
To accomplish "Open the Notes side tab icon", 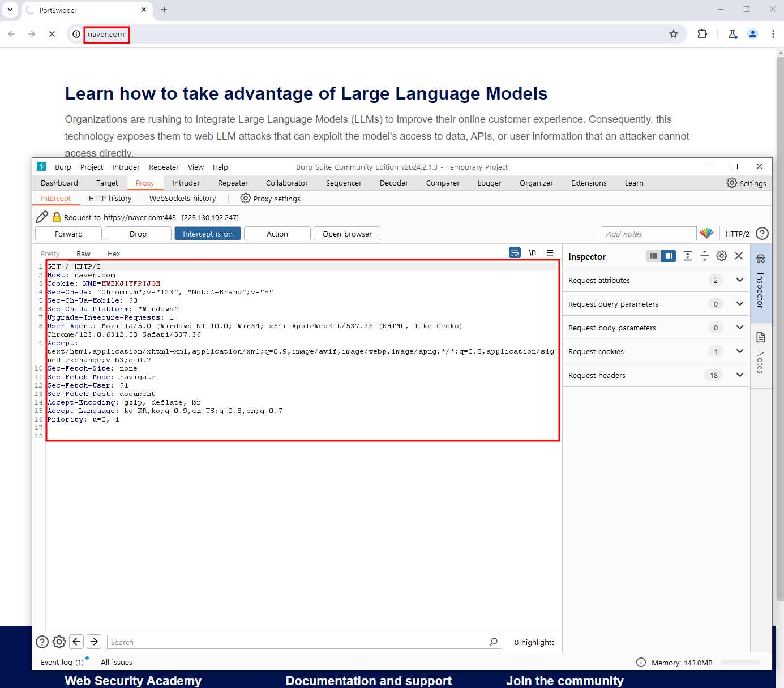I will coord(761,337).
